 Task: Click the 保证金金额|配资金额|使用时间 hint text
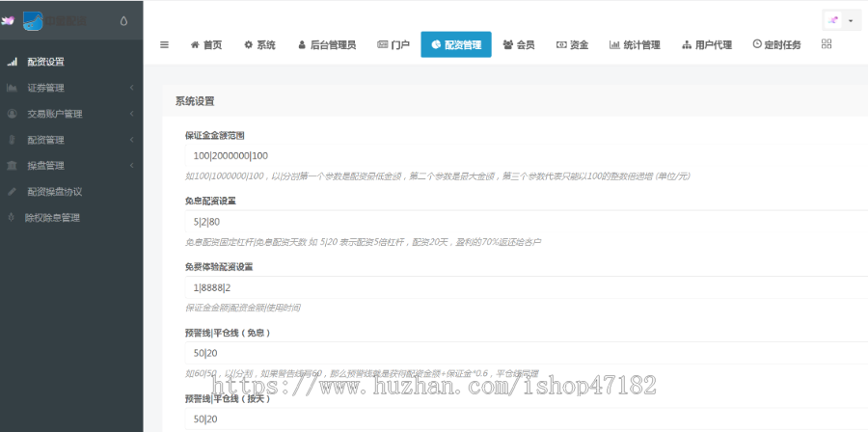(x=242, y=308)
